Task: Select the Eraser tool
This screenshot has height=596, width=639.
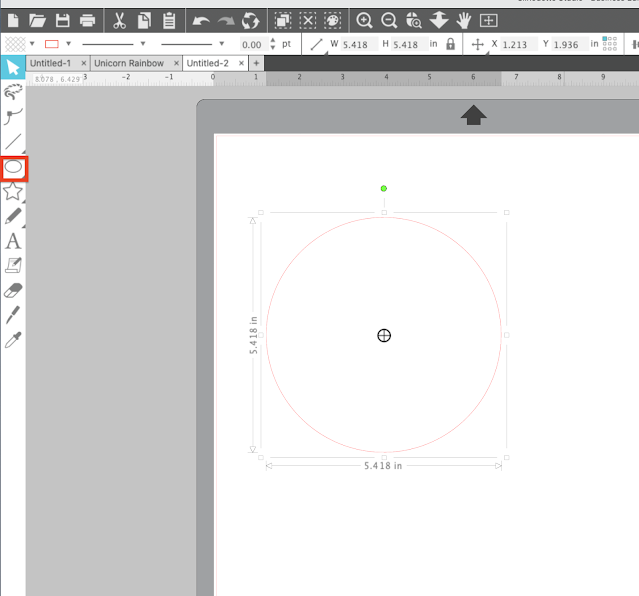Action: pyautogui.click(x=13, y=291)
